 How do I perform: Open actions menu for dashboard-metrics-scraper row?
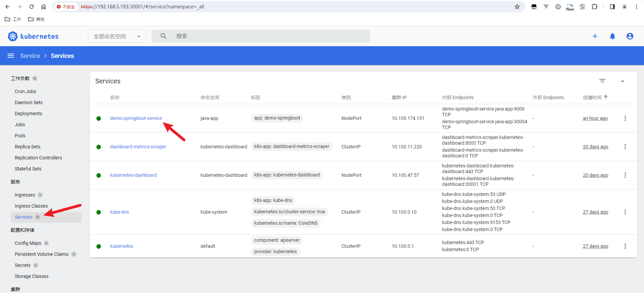(x=625, y=147)
